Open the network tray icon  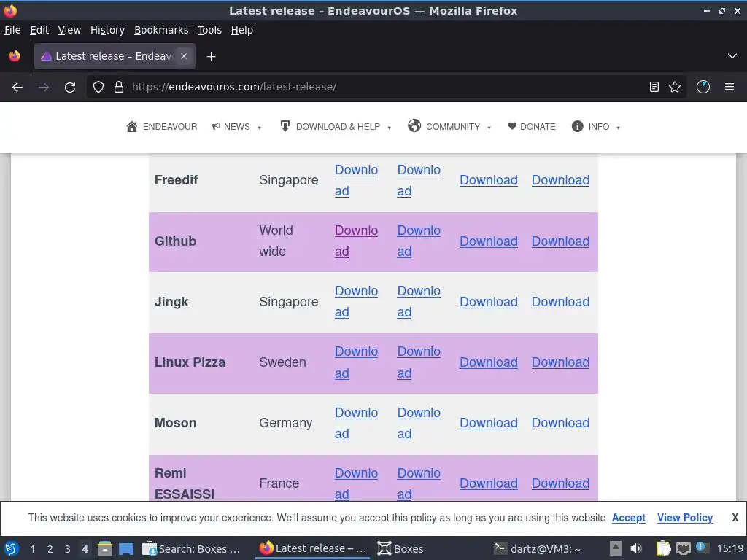pos(683,548)
